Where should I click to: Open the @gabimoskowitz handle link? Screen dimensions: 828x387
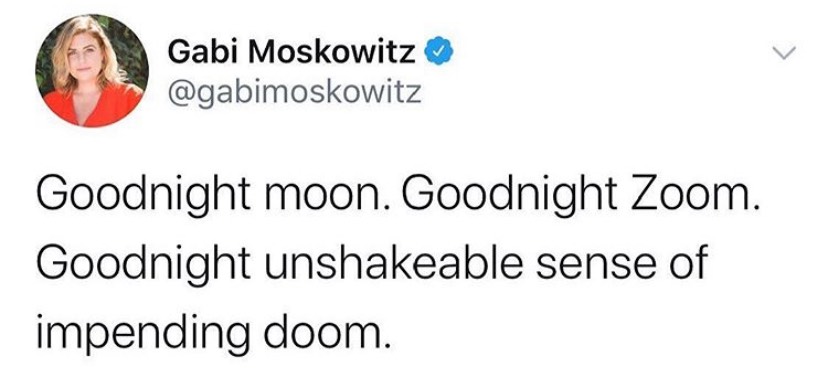(x=294, y=92)
